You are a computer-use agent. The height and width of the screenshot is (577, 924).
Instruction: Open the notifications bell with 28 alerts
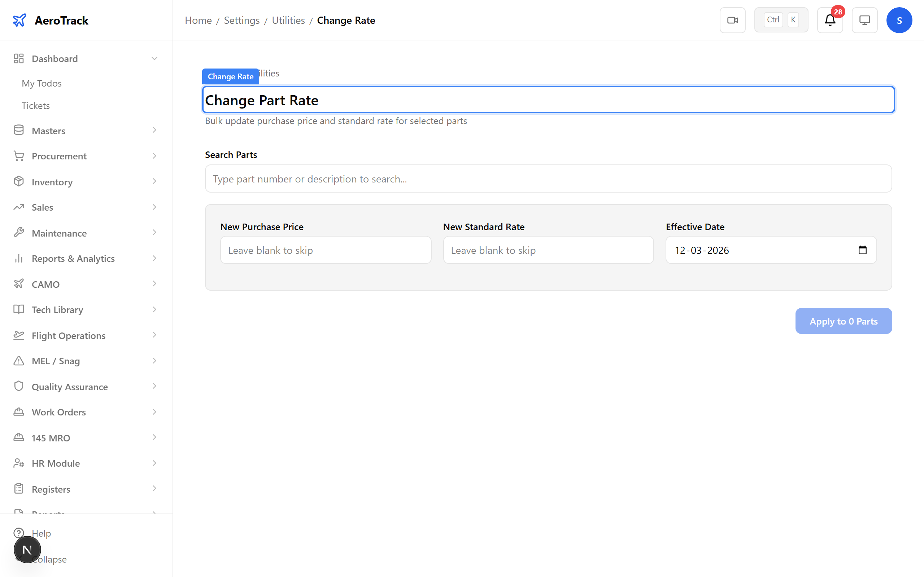[830, 20]
